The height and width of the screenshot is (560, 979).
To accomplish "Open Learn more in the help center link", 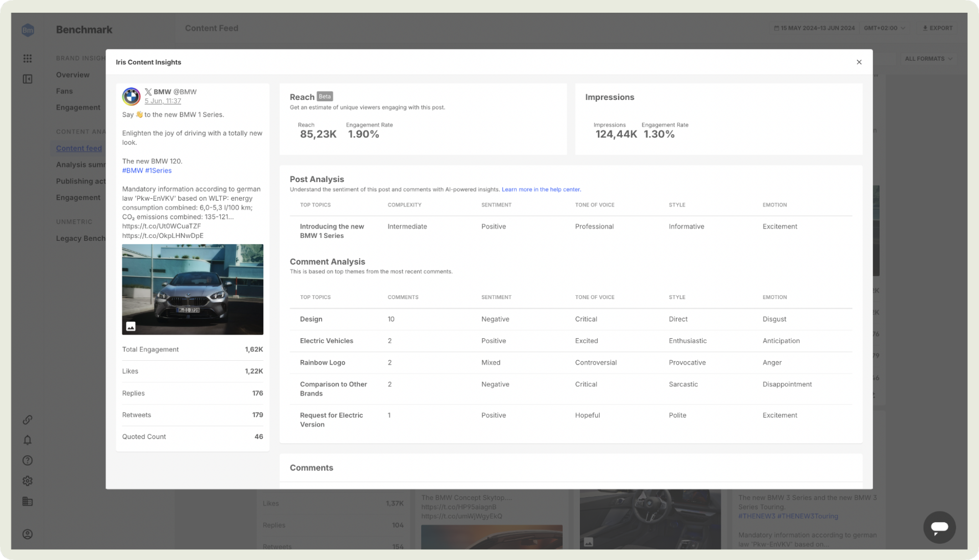I will (x=541, y=189).
